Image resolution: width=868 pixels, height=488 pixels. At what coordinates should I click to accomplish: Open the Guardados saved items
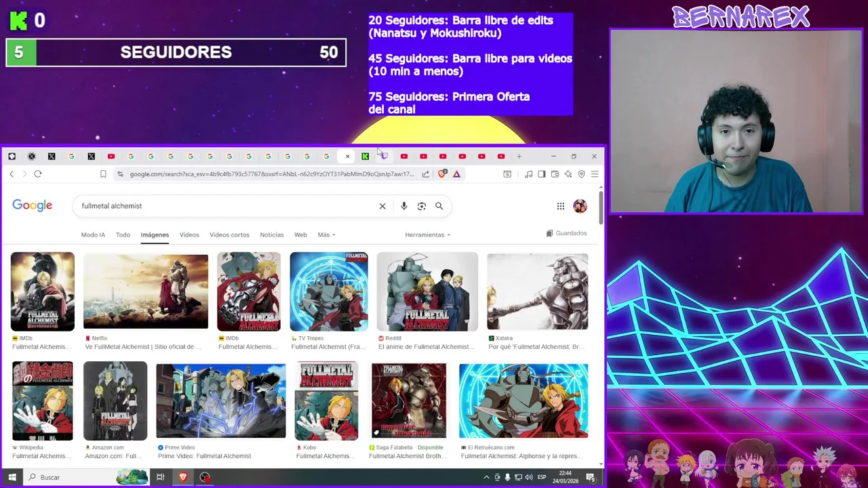[566, 233]
